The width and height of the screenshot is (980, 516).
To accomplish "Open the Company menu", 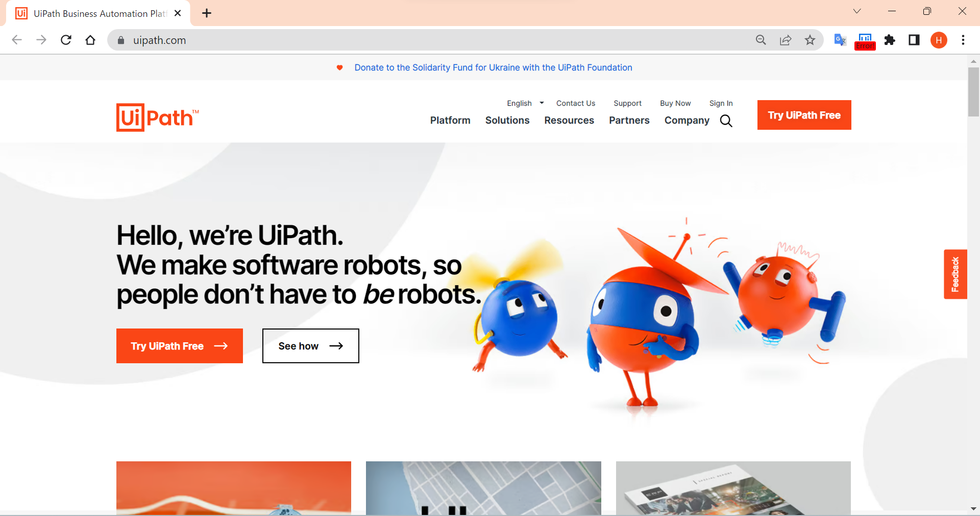I will pos(687,121).
